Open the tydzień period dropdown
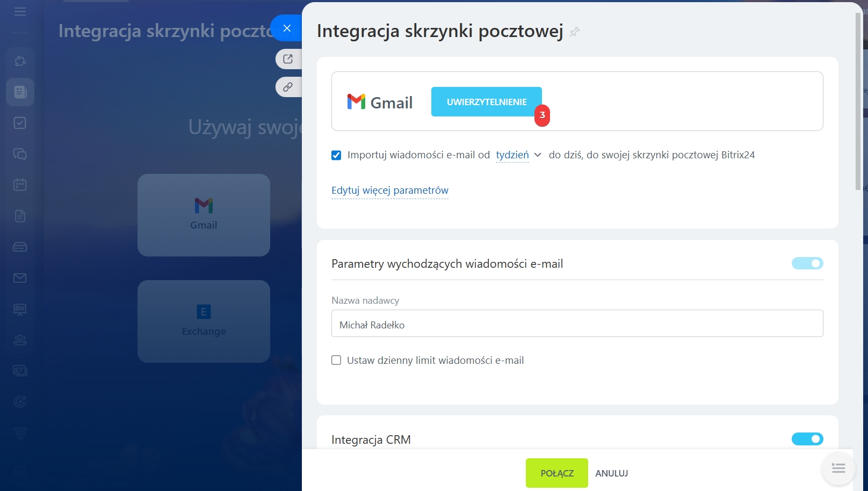The width and height of the screenshot is (868, 491). [518, 155]
